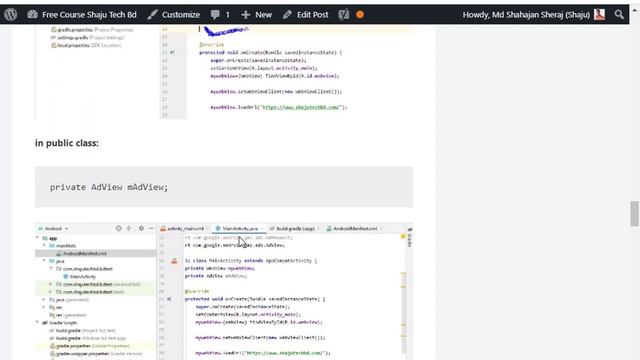This screenshot has width=640, height=360.
Task: Collapse the manifests folder node
Action: (44, 246)
